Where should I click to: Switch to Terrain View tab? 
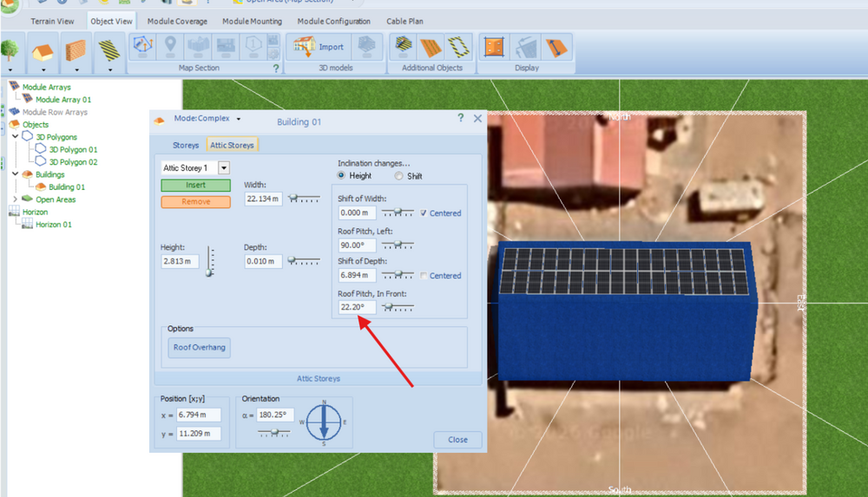pos(52,21)
